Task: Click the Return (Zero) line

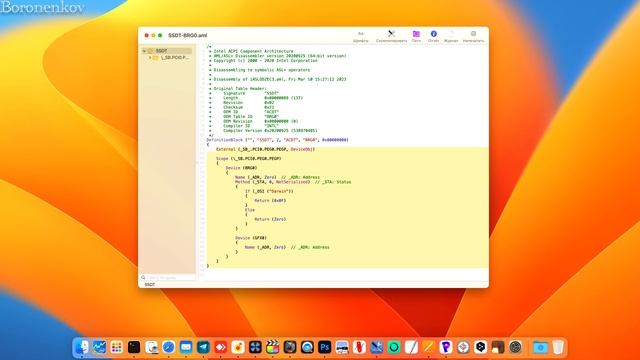Action: click(270, 219)
